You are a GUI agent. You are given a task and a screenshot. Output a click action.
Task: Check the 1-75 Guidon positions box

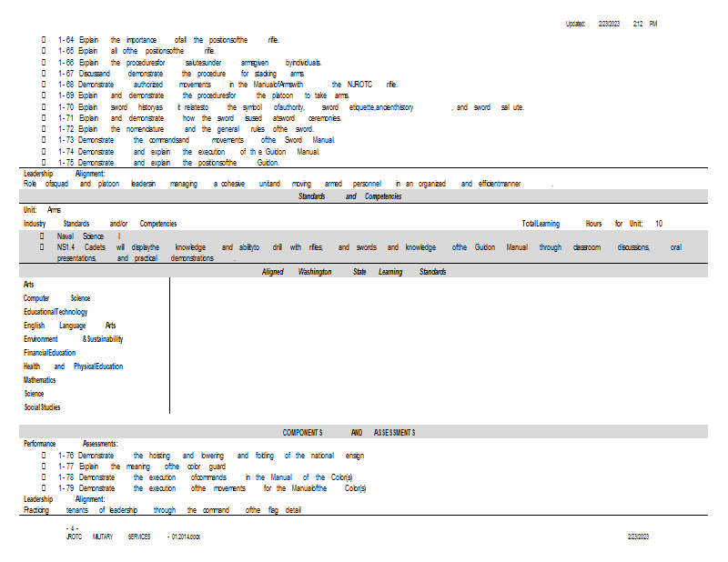click(x=44, y=163)
